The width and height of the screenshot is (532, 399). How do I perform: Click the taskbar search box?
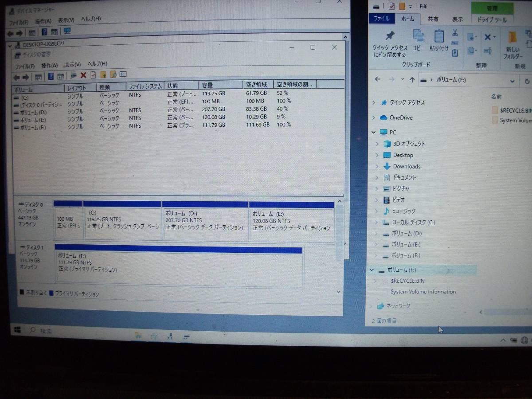tap(40, 331)
